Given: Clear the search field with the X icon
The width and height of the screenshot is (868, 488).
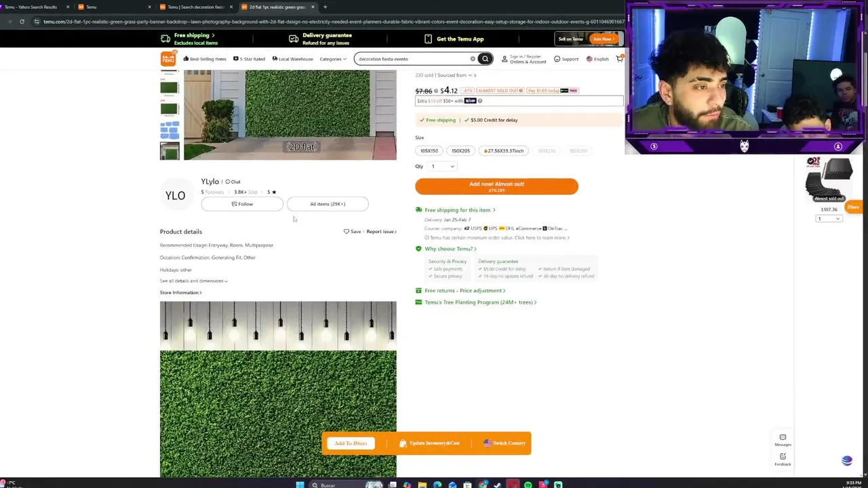Looking at the screenshot, I should click(x=473, y=59).
